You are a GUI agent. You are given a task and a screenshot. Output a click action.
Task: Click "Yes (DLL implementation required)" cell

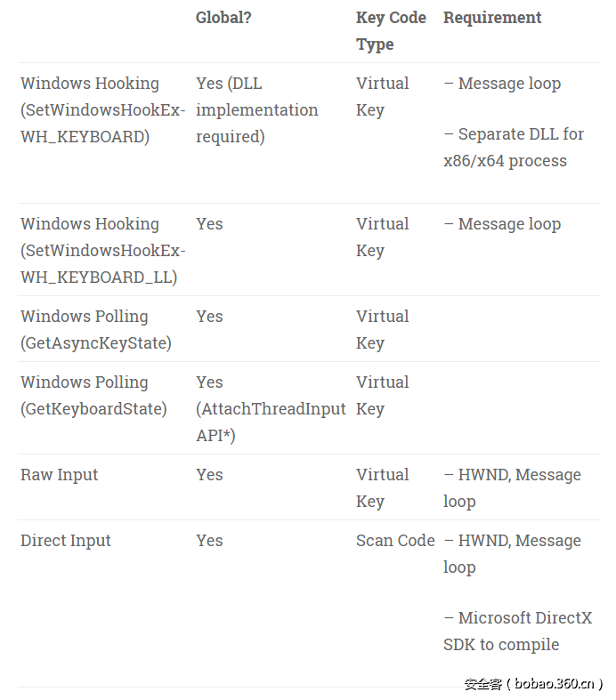[x=256, y=110]
